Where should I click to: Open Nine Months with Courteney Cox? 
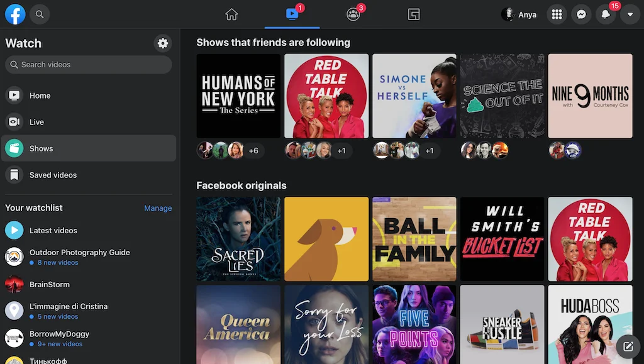point(590,96)
